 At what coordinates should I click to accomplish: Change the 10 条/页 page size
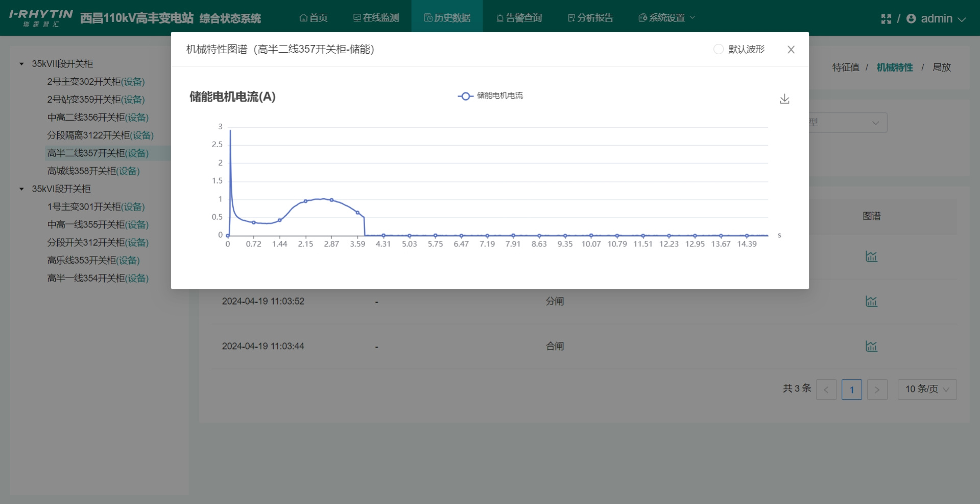pos(927,390)
